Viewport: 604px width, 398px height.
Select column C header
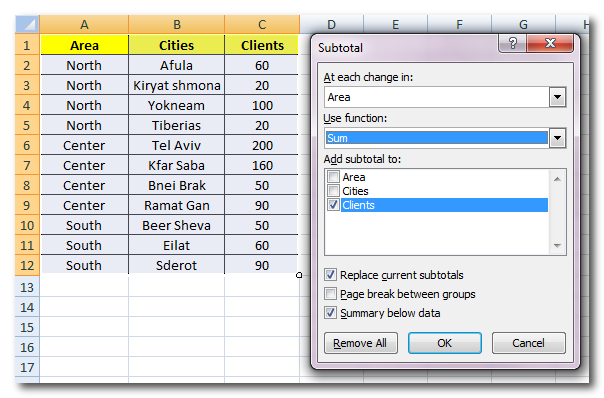tap(262, 24)
